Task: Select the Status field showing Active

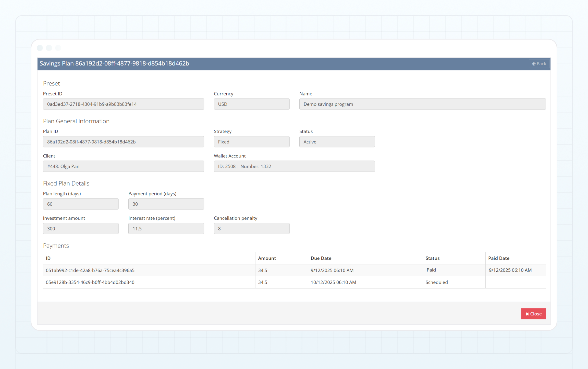Action: 337,142
